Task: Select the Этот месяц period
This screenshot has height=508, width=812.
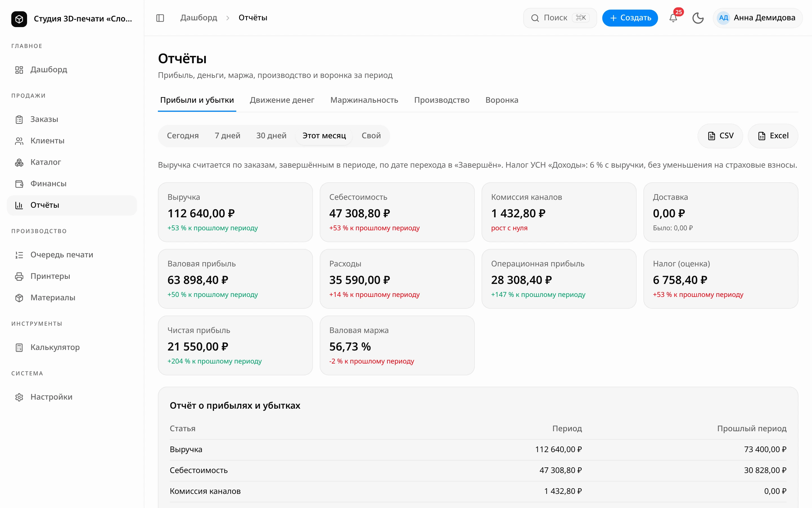Action: (x=324, y=136)
